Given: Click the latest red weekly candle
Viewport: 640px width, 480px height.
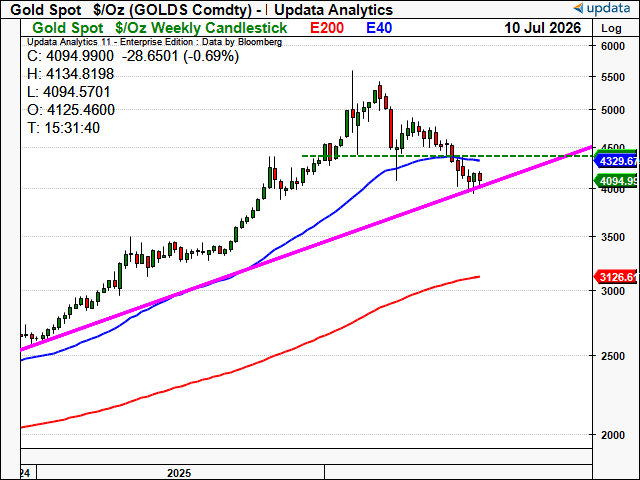Looking at the screenshot, I should 480,177.
